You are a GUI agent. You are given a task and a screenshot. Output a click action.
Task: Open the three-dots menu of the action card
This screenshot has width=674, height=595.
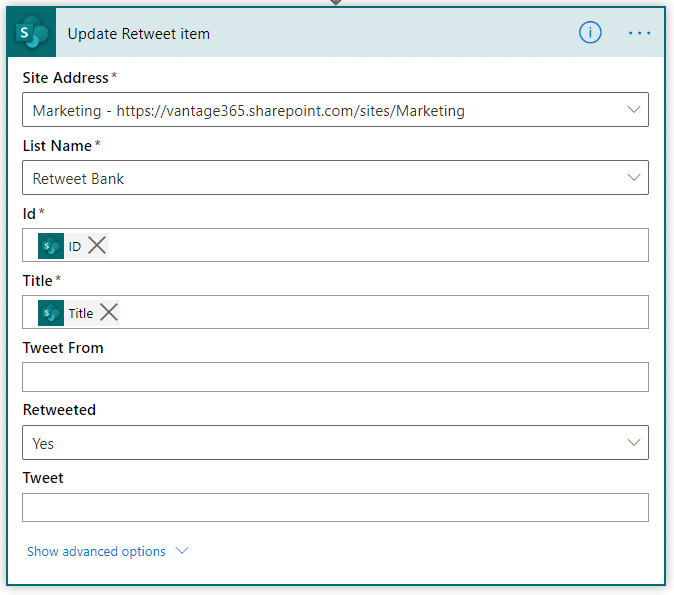(x=639, y=33)
